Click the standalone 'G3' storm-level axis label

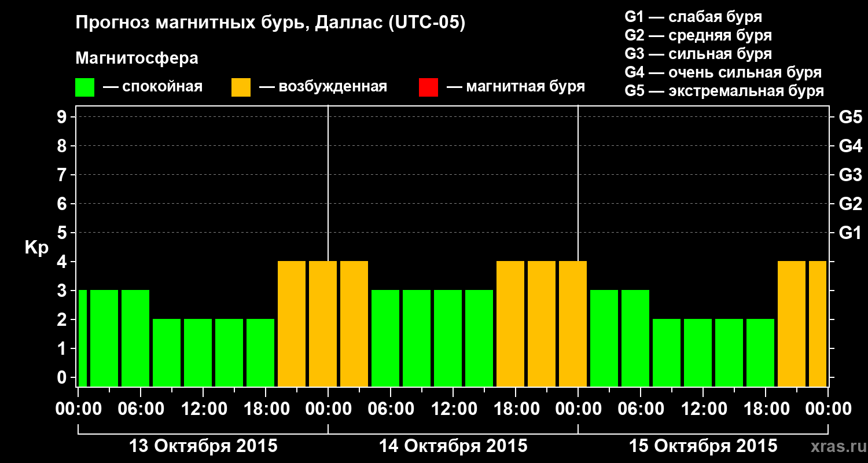(850, 175)
